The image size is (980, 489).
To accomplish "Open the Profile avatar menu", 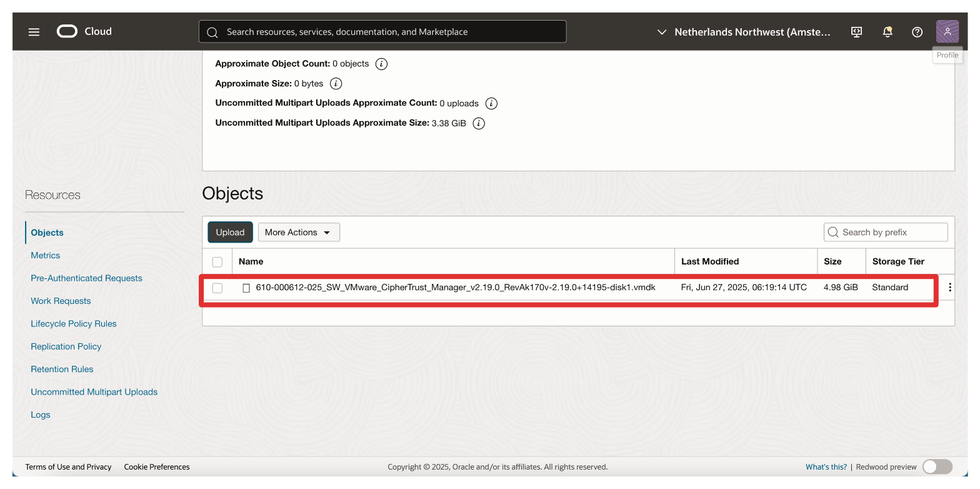I will click(x=947, y=32).
